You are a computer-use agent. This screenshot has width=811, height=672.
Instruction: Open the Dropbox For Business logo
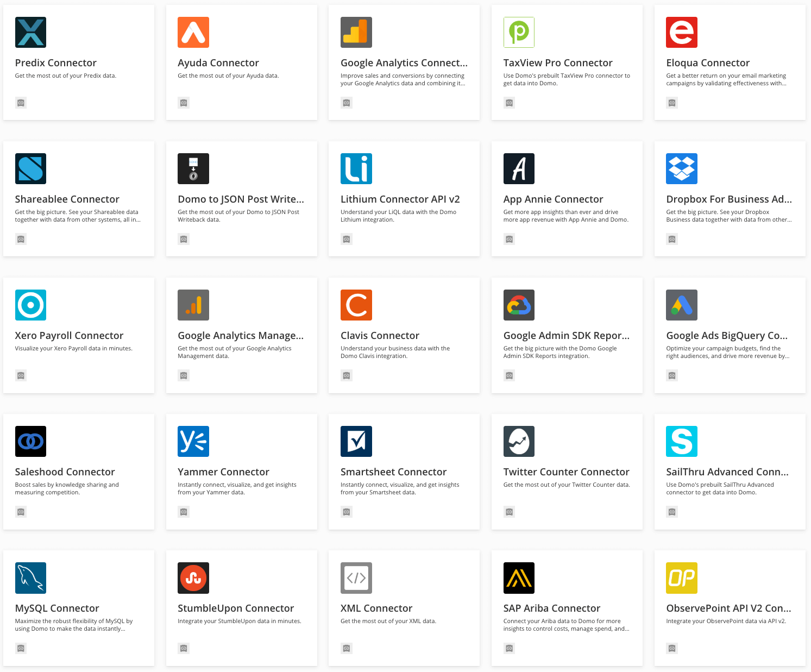pos(682,168)
